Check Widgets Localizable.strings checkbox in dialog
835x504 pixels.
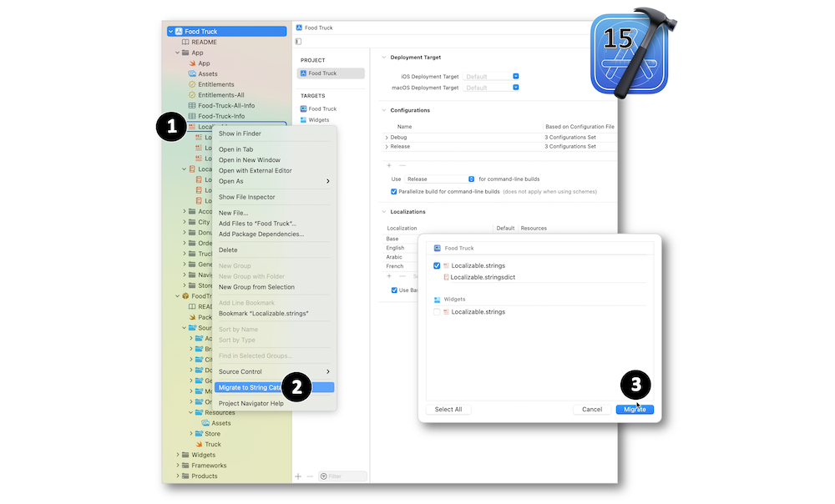[x=437, y=312]
